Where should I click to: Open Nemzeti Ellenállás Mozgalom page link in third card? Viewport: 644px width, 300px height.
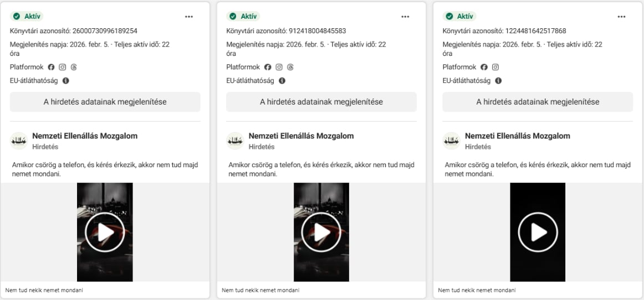coord(517,136)
